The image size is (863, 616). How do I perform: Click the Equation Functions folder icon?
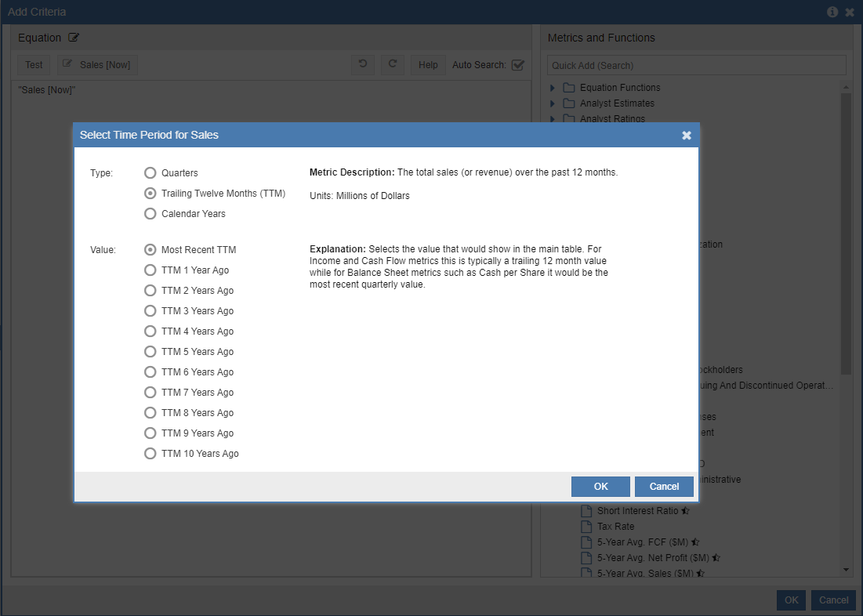[x=569, y=88]
